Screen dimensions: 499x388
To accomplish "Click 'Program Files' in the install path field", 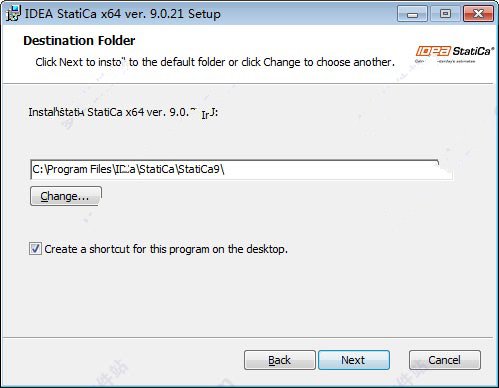I will [x=79, y=169].
